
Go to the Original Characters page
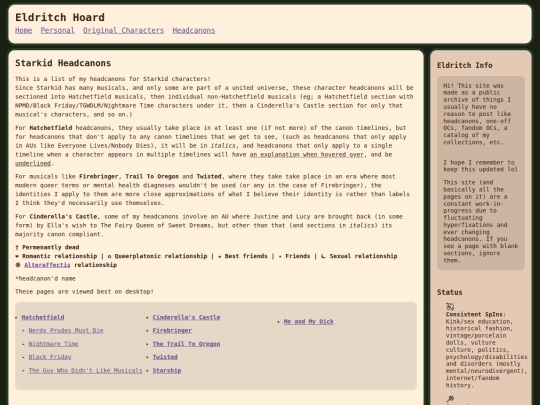123,30
